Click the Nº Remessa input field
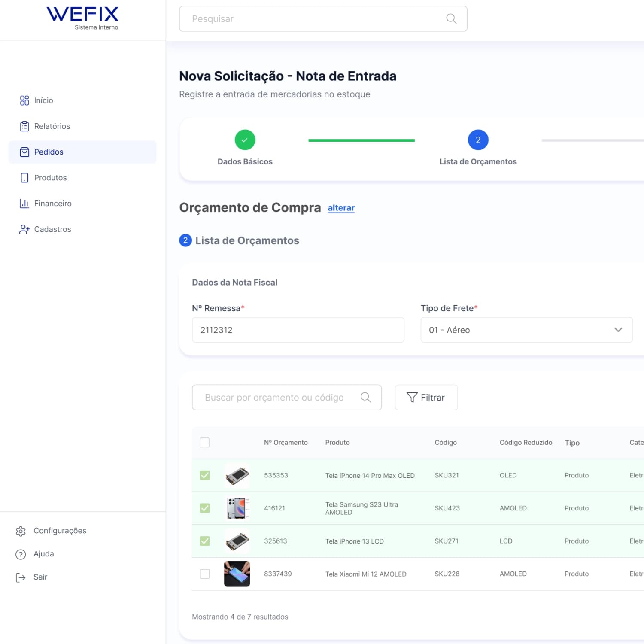 298,330
